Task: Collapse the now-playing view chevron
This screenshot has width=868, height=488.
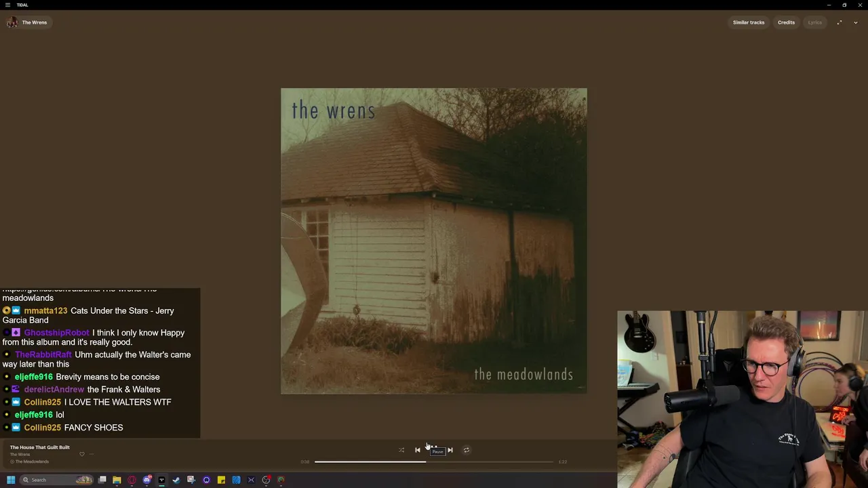Action: pyautogui.click(x=856, y=22)
